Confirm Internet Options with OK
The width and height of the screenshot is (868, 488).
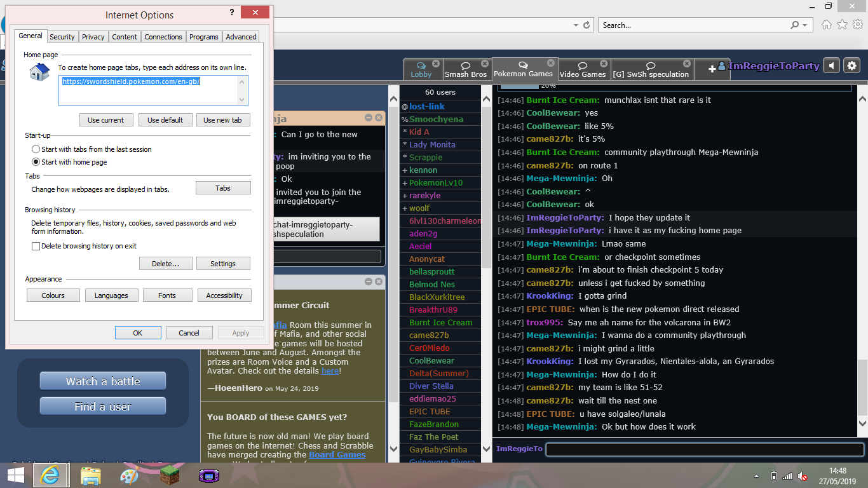(x=138, y=333)
